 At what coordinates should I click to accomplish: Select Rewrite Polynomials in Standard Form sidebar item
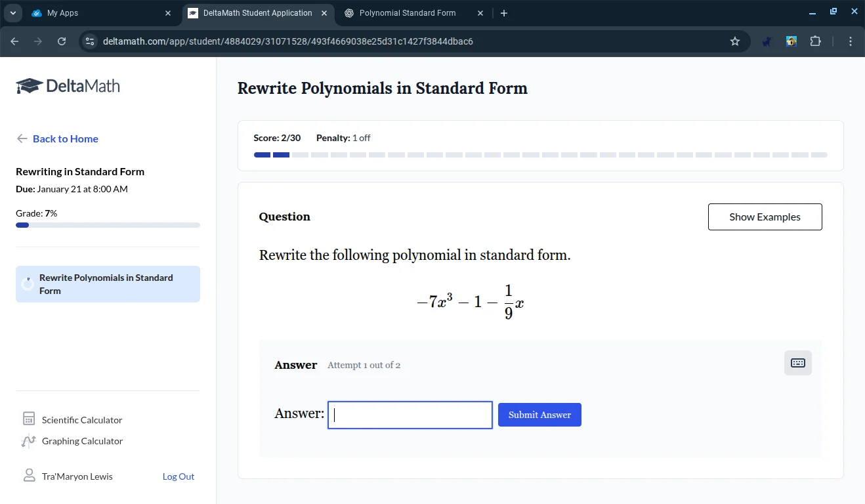coord(108,284)
